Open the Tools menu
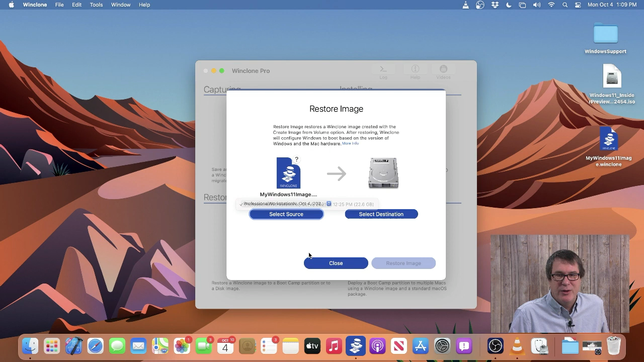 (96, 5)
